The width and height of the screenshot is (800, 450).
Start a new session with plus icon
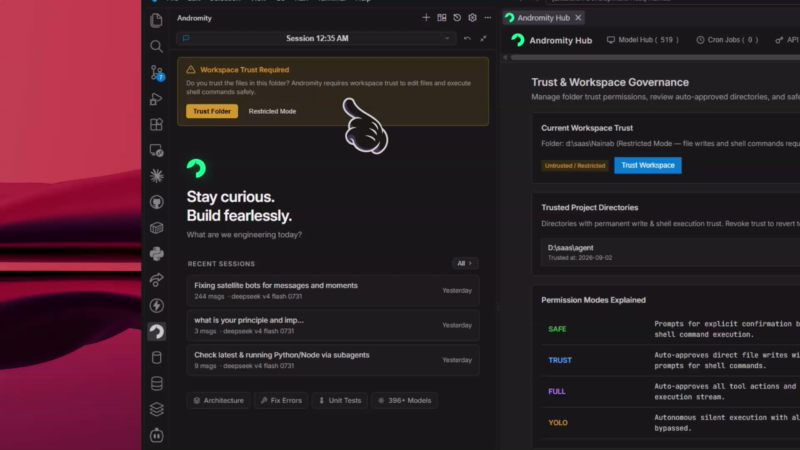coord(426,18)
